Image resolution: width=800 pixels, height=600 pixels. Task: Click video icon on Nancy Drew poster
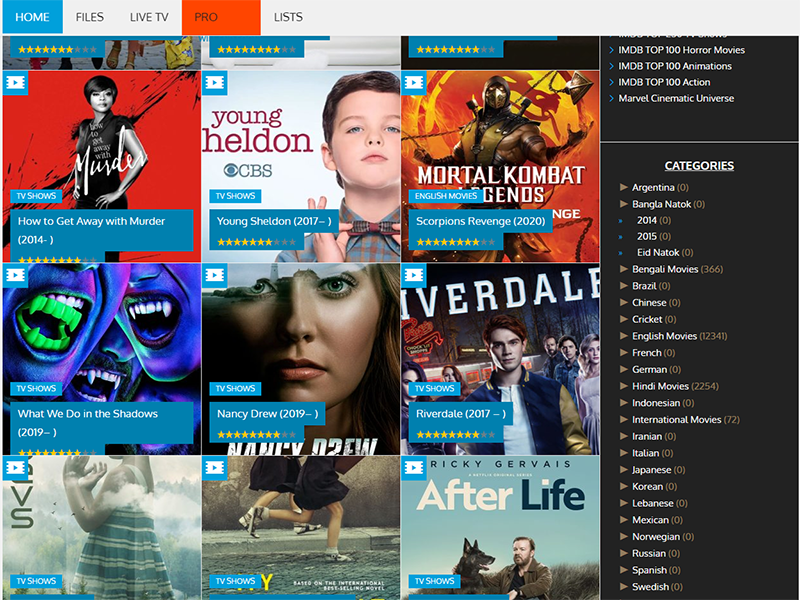click(214, 274)
